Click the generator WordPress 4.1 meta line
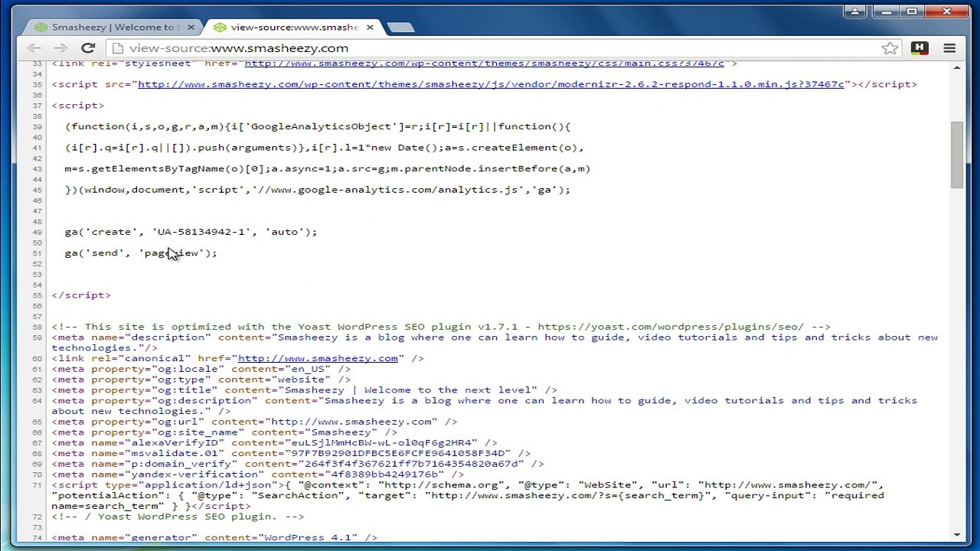This screenshot has width=980, height=551. [x=214, y=537]
